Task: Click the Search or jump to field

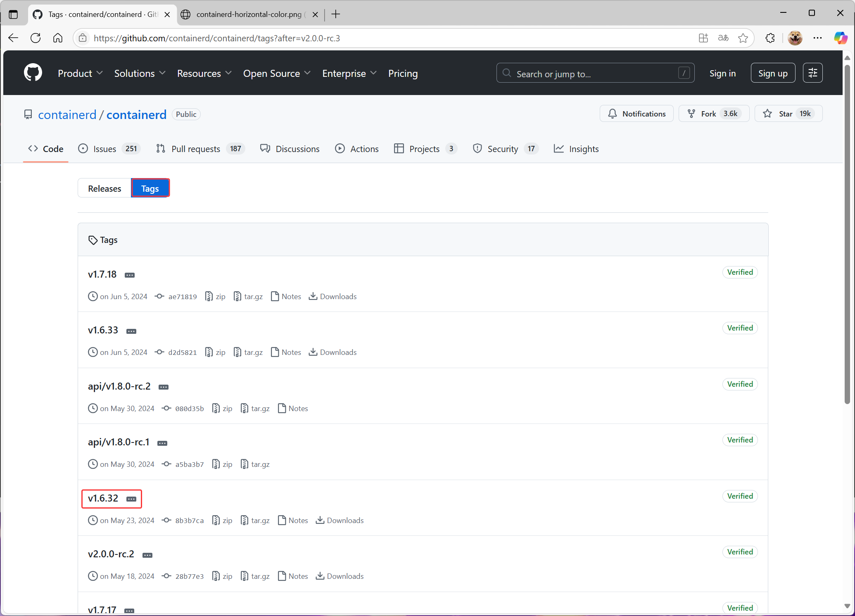Action: pyautogui.click(x=595, y=73)
